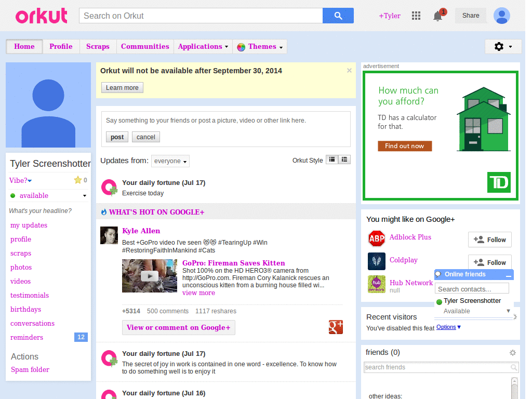The width and height of the screenshot is (532, 399).
Task: Click the friends list scrollbar
Action: coord(515,388)
